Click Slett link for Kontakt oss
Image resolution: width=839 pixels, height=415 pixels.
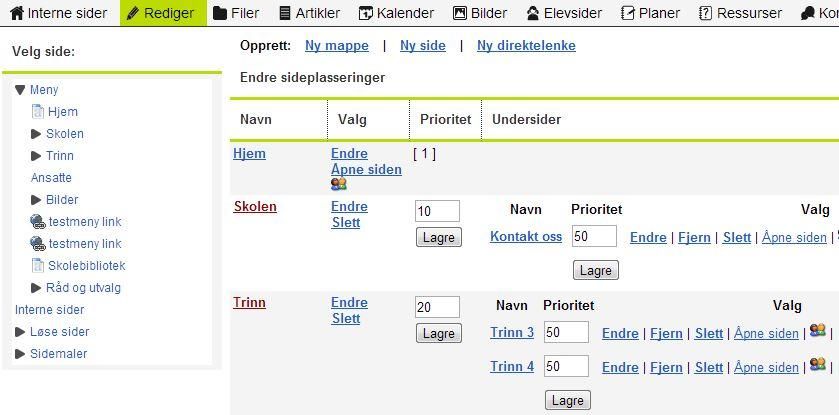coord(737,237)
